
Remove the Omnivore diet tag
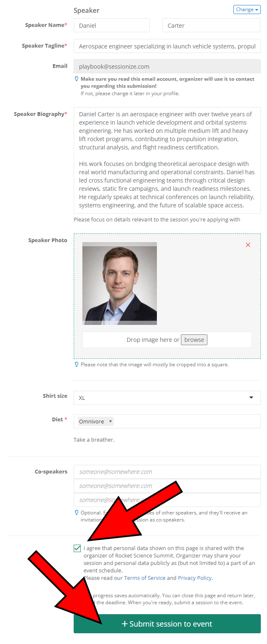click(x=110, y=421)
